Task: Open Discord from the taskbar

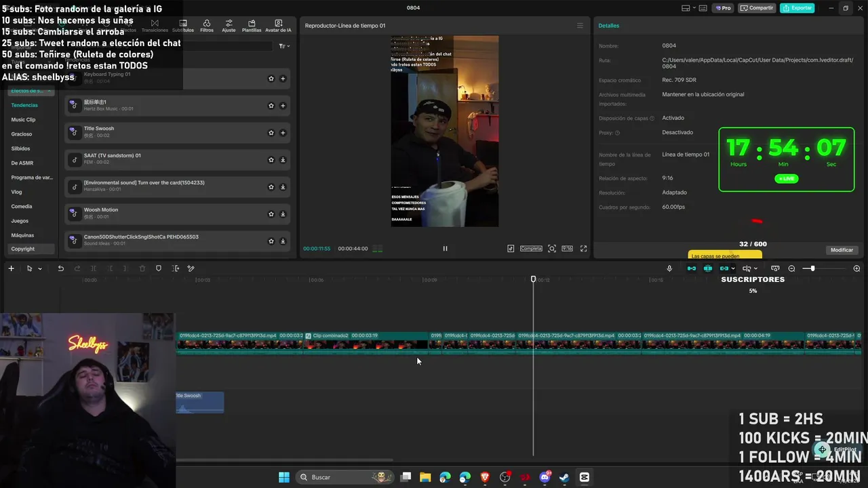Action: pos(545,477)
